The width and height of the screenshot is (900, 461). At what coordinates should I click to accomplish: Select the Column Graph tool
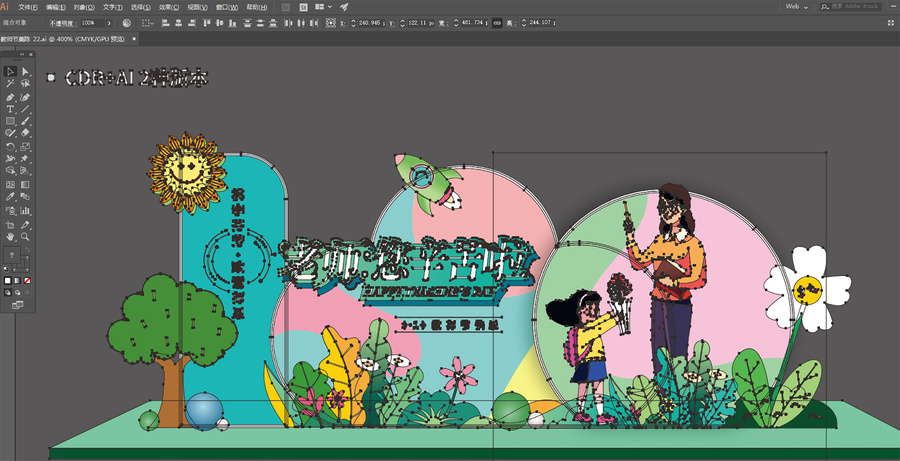(x=25, y=210)
